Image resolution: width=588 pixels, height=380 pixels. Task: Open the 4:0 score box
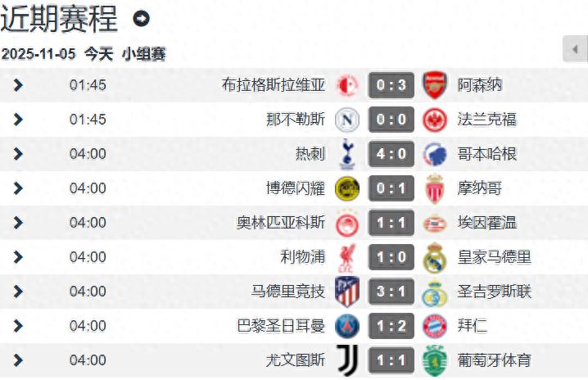(391, 154)
